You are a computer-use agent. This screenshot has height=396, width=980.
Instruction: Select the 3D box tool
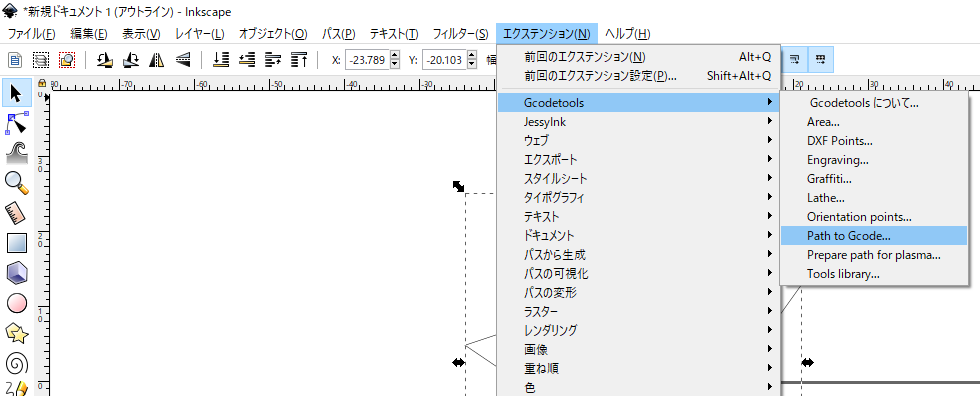16,273
